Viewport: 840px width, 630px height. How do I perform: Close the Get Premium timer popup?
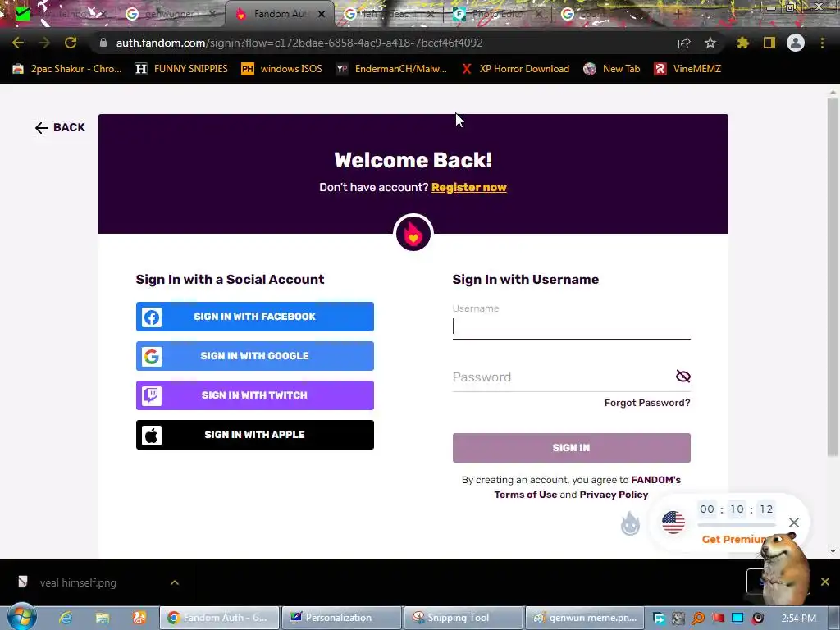(793, 523)
